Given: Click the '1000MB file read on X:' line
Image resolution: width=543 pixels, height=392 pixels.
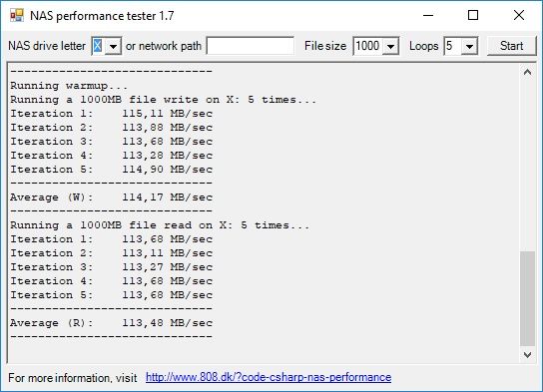Looking at the screenshot, I should pos(160,225).
